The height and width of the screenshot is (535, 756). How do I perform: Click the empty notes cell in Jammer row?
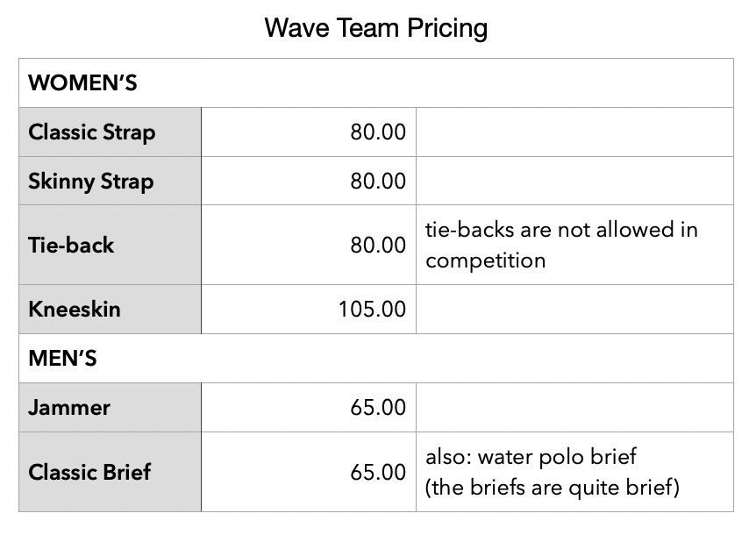574,407
